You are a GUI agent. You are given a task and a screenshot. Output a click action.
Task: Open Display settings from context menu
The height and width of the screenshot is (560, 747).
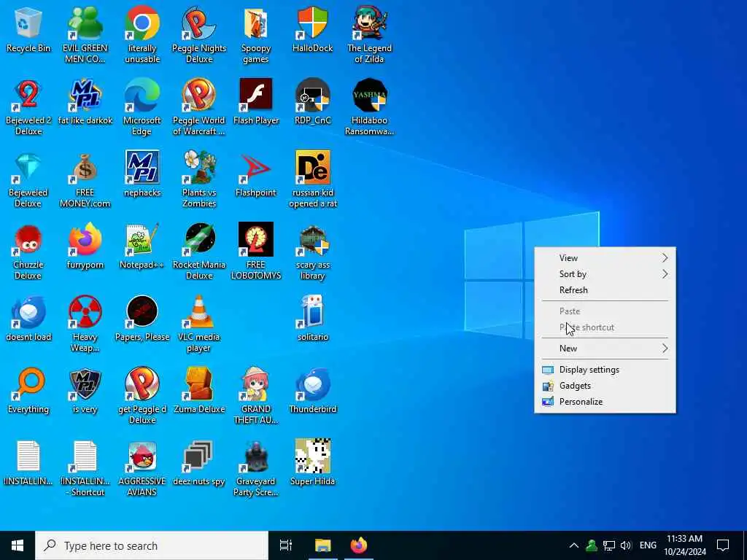click(605, 370)
